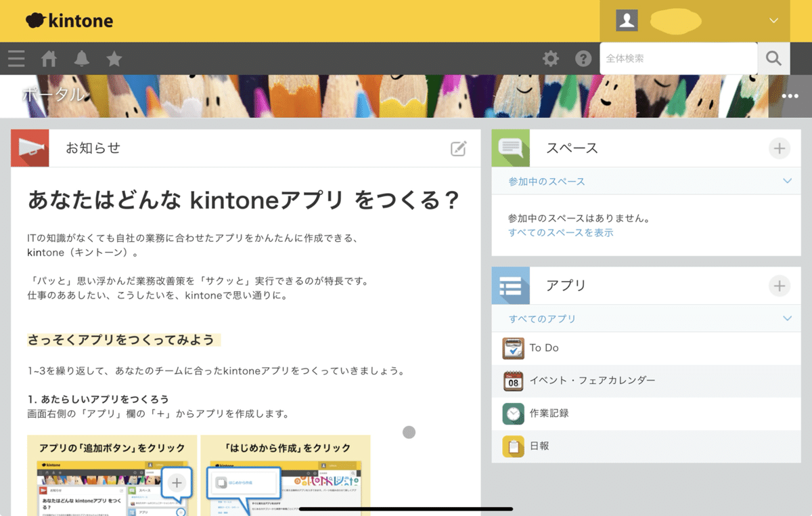Click the user avatar icon

click(x=627, y=20)
